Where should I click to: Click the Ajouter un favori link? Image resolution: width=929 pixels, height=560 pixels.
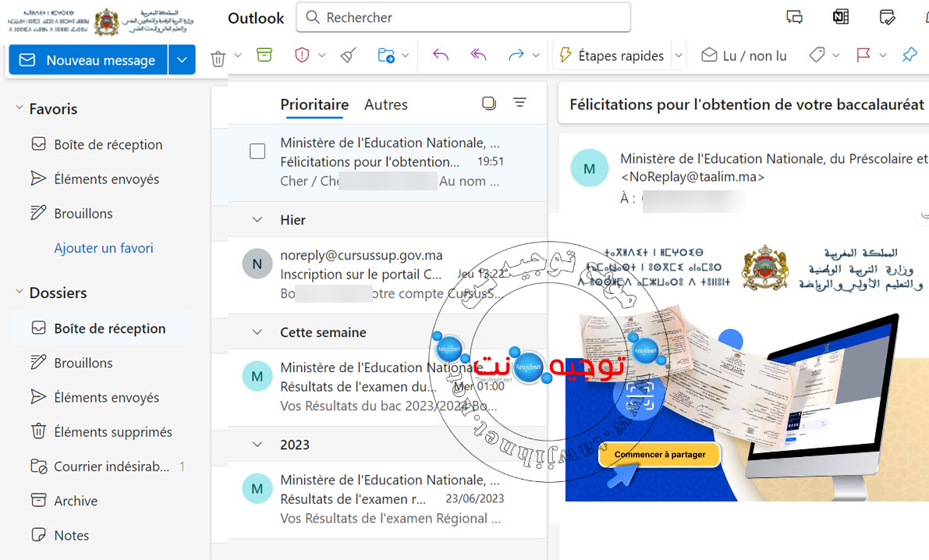click(104, 248)
